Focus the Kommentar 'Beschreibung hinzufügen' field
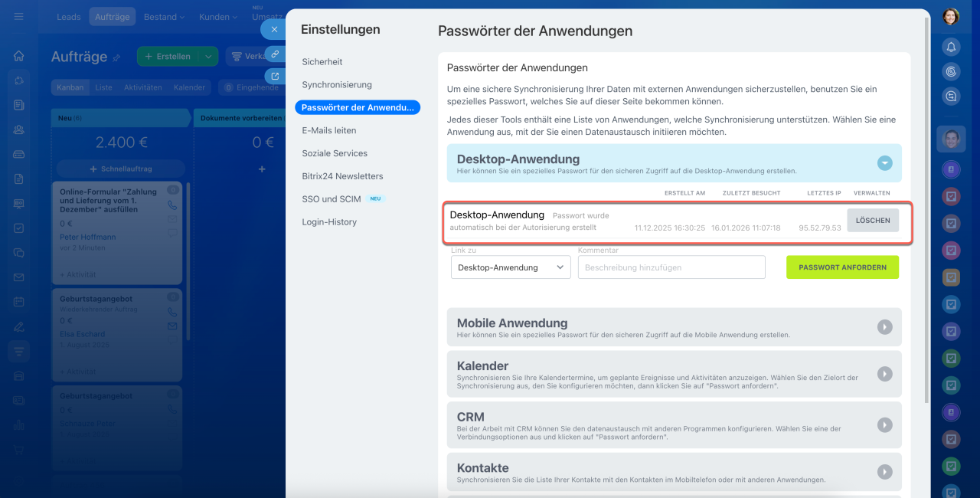980x498 pixels. coord(671,267)
